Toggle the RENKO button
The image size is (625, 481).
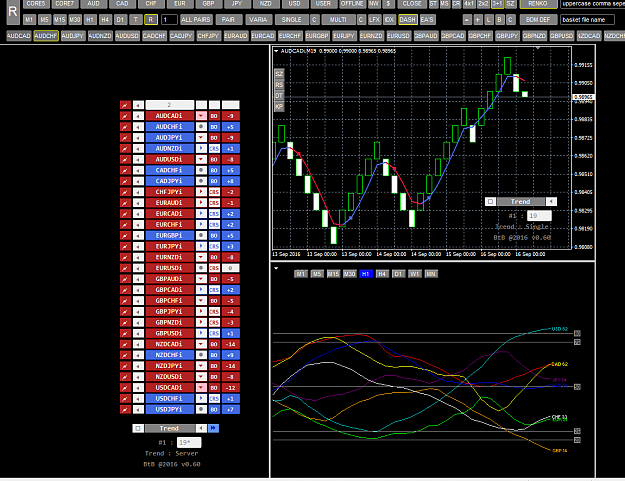coord(538,4)
